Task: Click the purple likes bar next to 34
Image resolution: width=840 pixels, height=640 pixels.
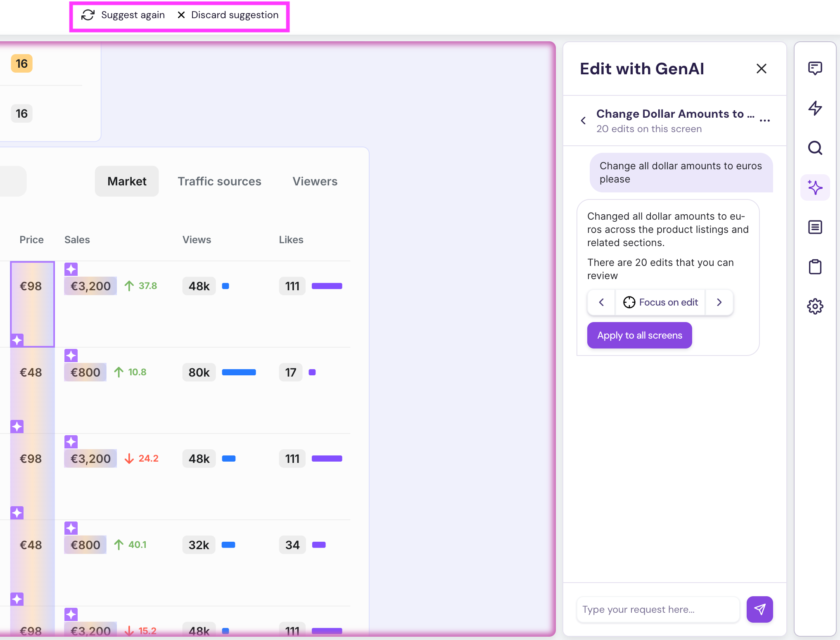Action: [x=319, y=545]
